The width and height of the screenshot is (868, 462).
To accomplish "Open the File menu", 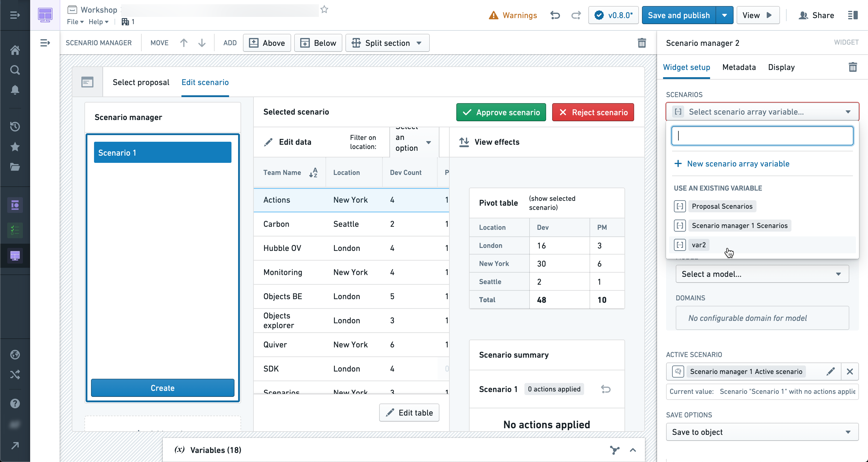I will tap(75, 22).
